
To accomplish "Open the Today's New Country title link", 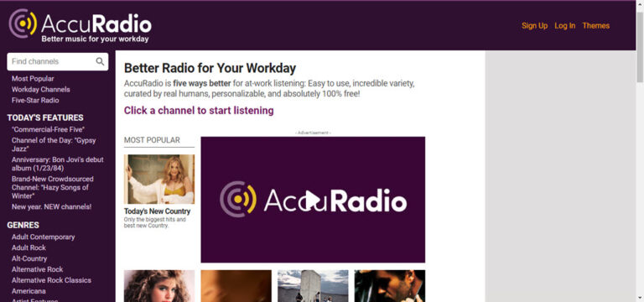I will click(158, 211).
